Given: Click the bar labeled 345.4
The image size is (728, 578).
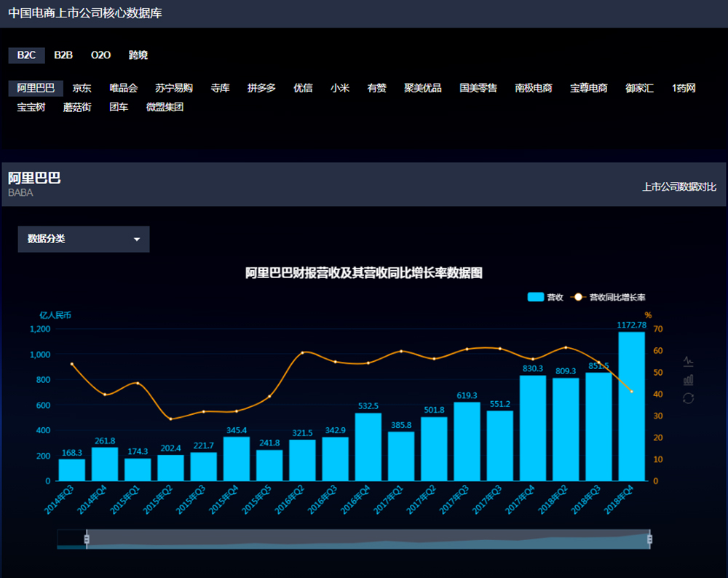Looking at the screenshot, I should click(x=237, y=459).
